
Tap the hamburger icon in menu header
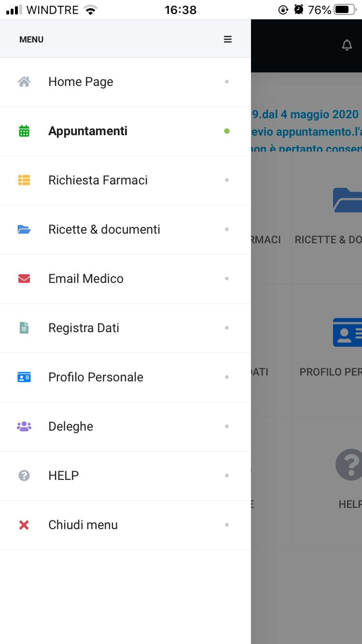[x=228, y=39]
